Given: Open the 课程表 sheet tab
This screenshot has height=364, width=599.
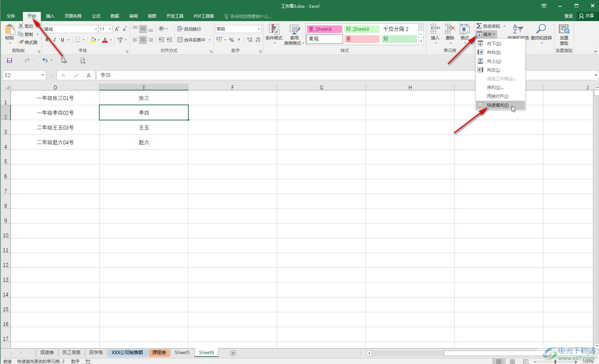Looking at the screenshot, I should click(x=159, y=352).
